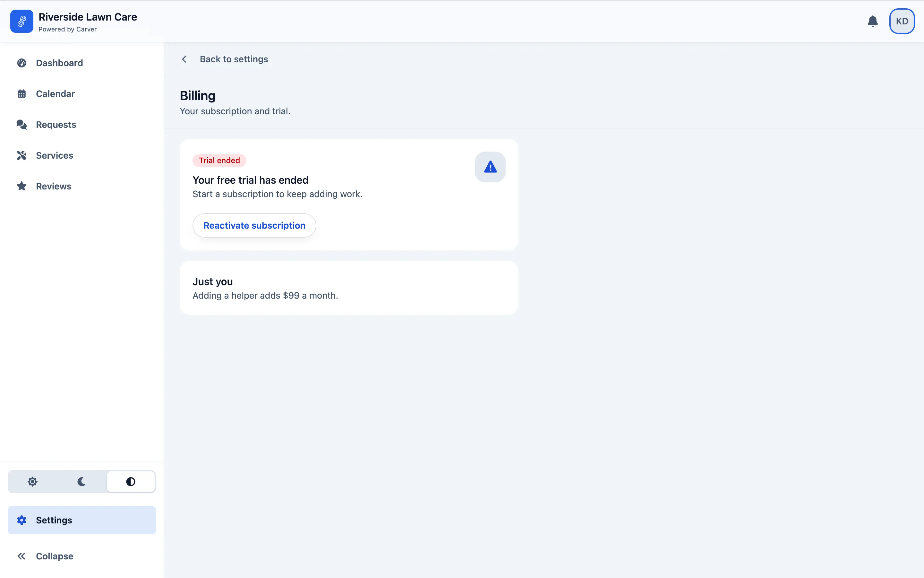This screenshot has height=578, width=924.
Task: Click the Trial ended badge
Action: click(219, 161)
